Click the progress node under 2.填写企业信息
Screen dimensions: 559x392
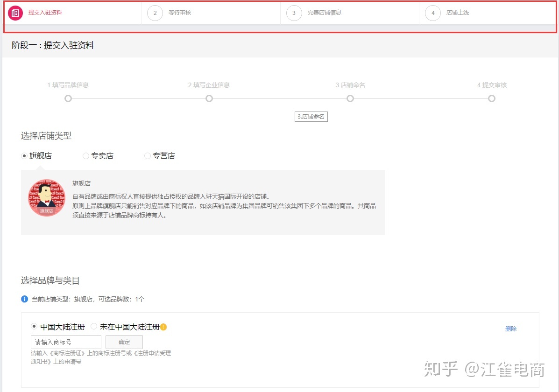(x=209, y=98)
